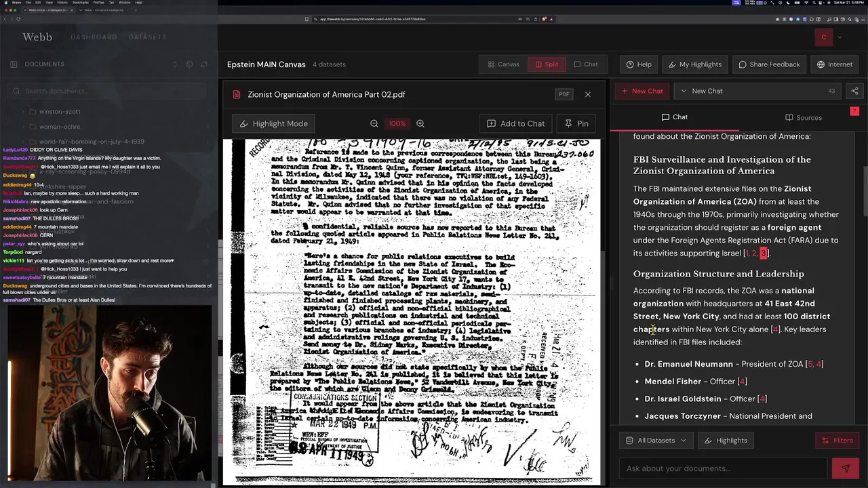Start a new chat with red button
This screenshot has width=868, height=488.
coord(642,91)
